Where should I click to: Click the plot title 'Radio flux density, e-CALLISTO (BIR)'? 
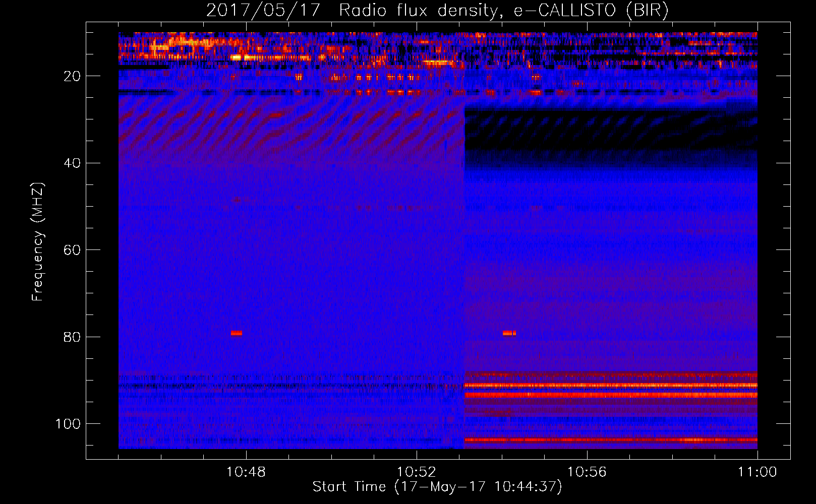click(503, 10)
